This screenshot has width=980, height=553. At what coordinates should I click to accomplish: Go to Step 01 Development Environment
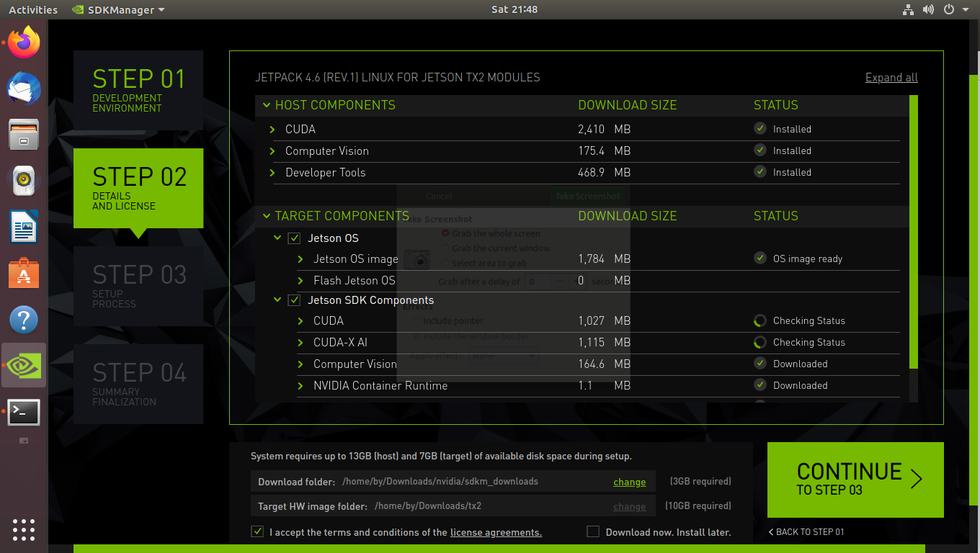(x=138, y=90)
